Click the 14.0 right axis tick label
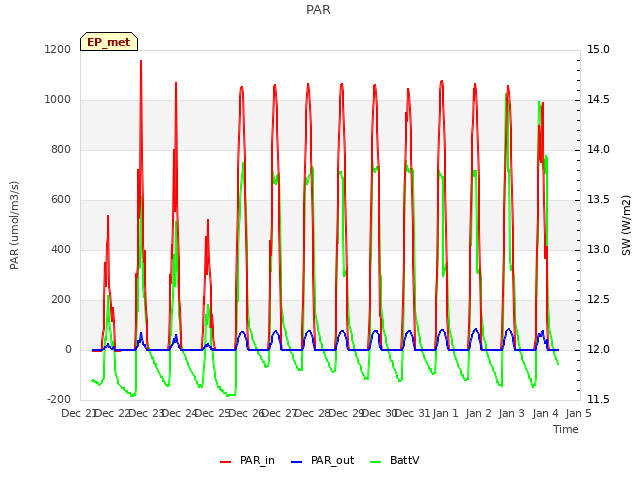The image size is (640, 480). pyautogui.click(x=598, y=150)
